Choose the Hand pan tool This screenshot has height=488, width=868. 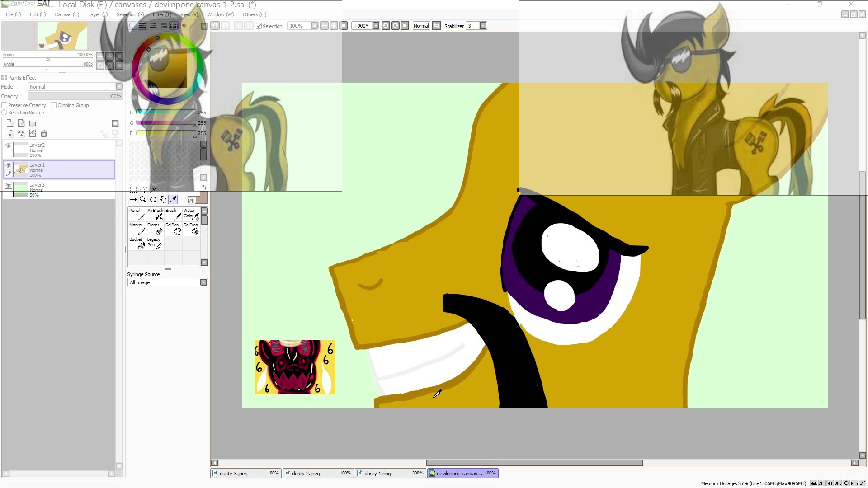click(x=163, y=200)
